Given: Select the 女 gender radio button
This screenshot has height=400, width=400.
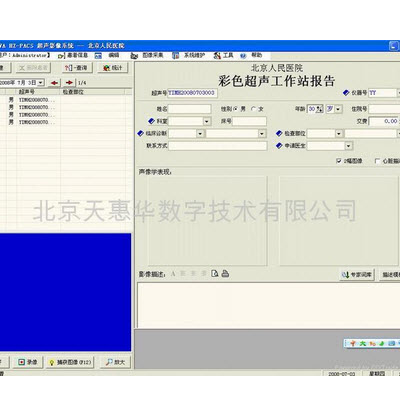Looking at the screenshot, I should [254, 109].
